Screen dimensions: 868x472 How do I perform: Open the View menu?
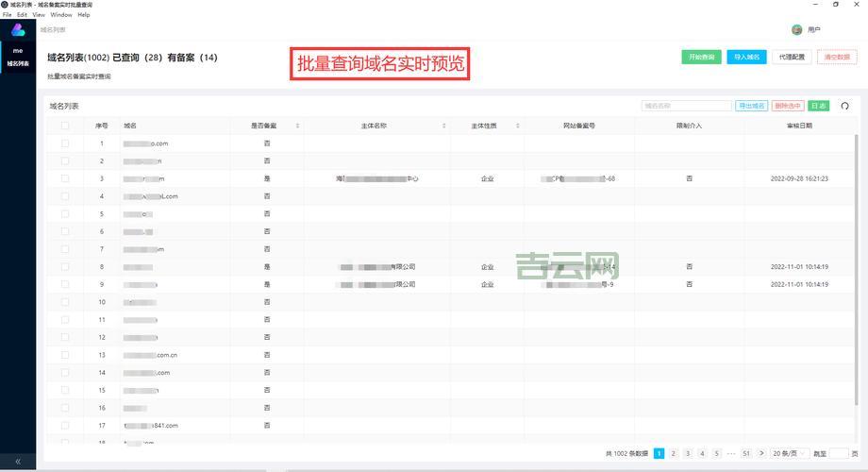point(39,15)
